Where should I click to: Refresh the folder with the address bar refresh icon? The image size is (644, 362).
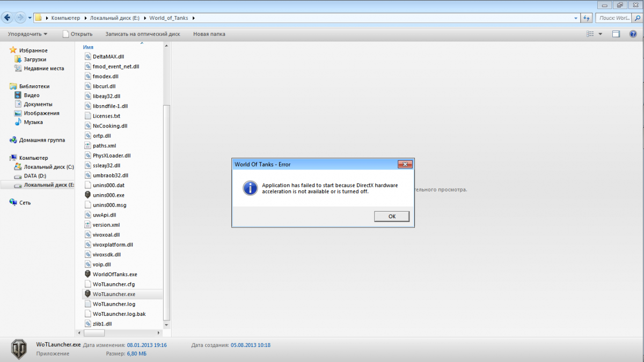click(x=587, y=18)
